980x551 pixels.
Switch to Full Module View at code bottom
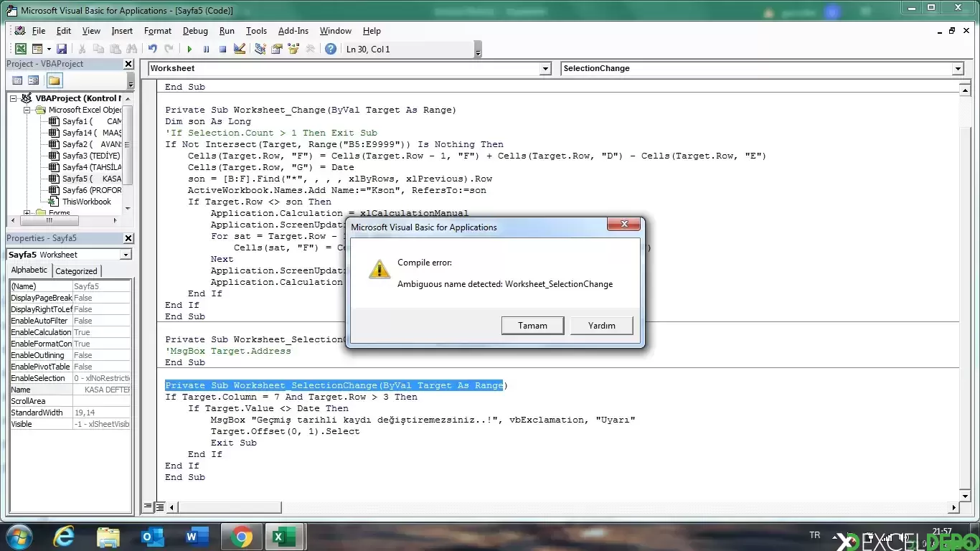[159, 507]
